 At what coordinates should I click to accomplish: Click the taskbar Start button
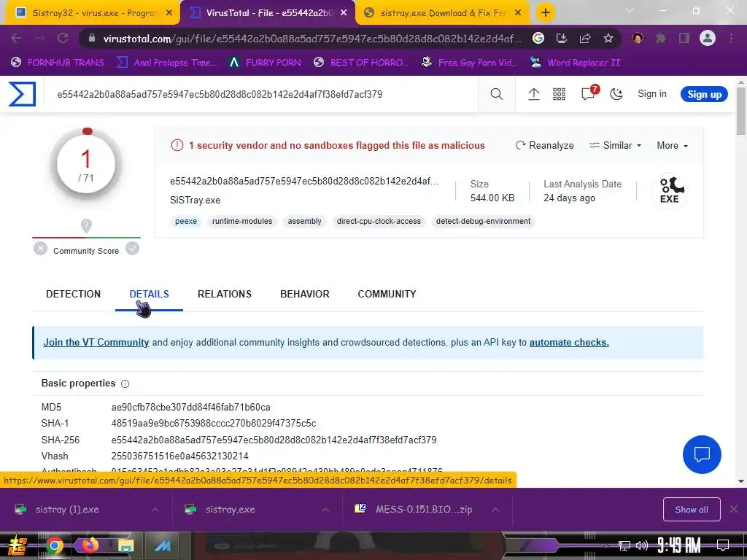pyautogui.click(x=18, y=545)
